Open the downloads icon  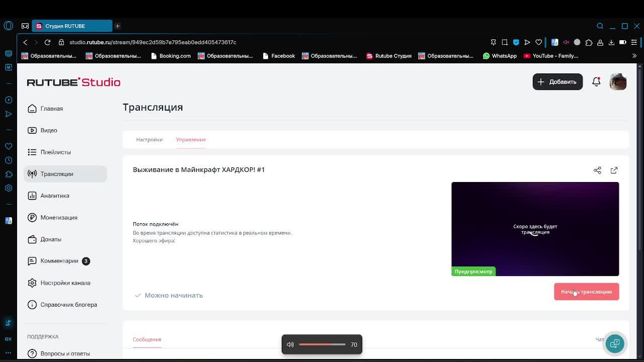tap(611, 42)
